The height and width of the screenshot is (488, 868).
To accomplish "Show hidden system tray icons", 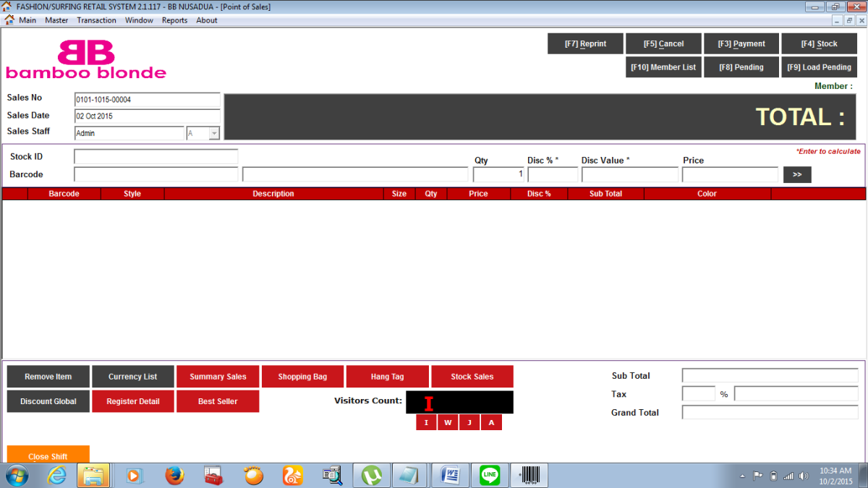I will (743, 476).
